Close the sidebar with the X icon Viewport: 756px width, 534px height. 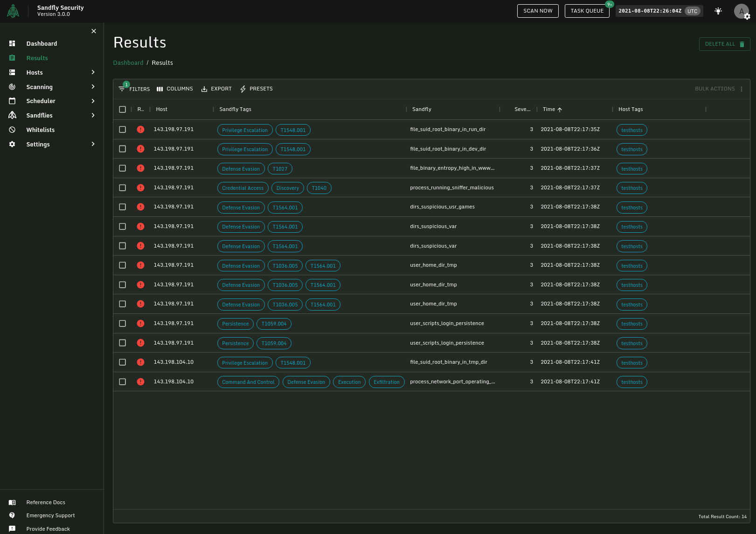94,31
